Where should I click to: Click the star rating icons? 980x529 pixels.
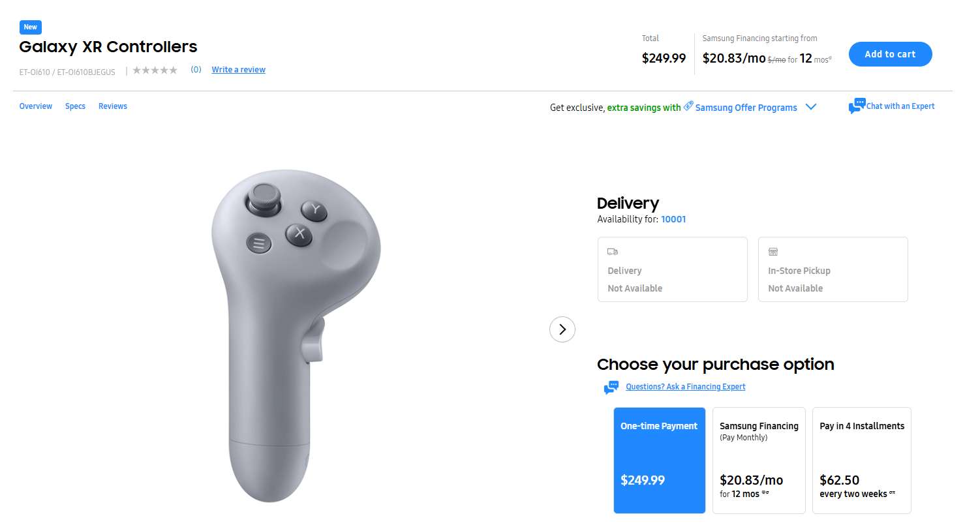(155, 70)
